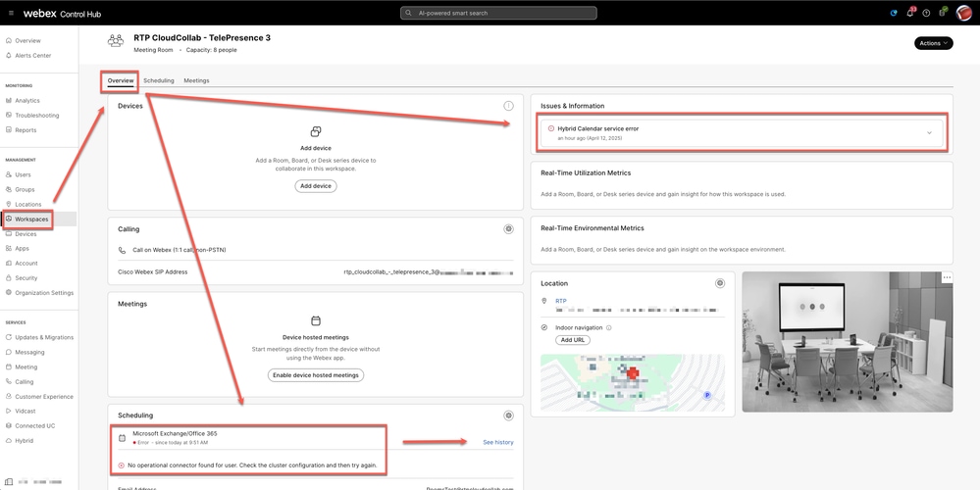
Task: Open the blue Webex assistant icon
Action: pyautogui.click(x=894, y=13)
